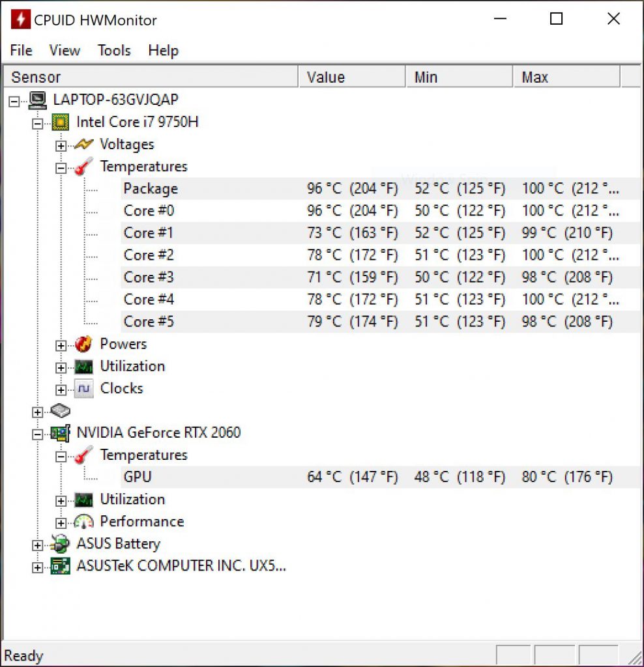
Task: Collapse the GPU Temperatures node
Action: tap(61, 457)
